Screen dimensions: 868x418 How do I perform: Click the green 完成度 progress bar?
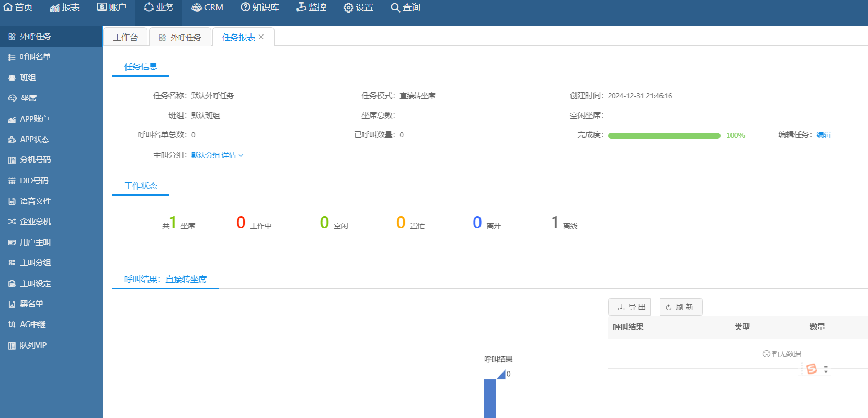coord(664,136)
